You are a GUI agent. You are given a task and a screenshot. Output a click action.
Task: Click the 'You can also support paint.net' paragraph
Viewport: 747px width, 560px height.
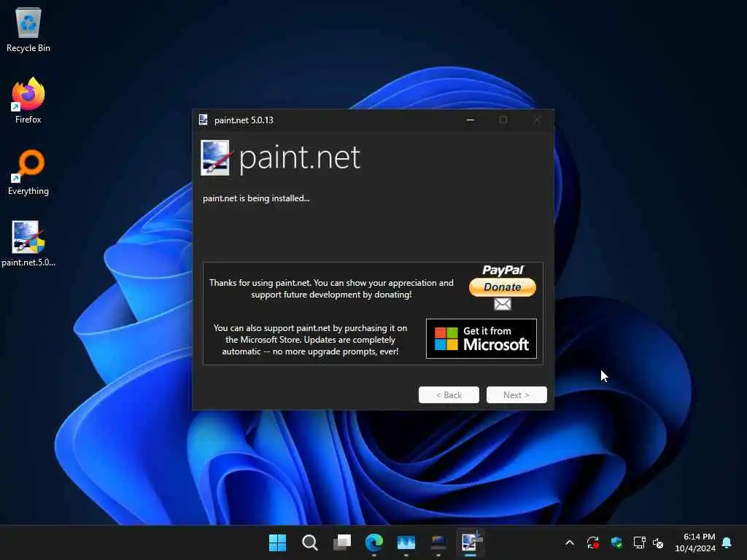click(310, 340)
